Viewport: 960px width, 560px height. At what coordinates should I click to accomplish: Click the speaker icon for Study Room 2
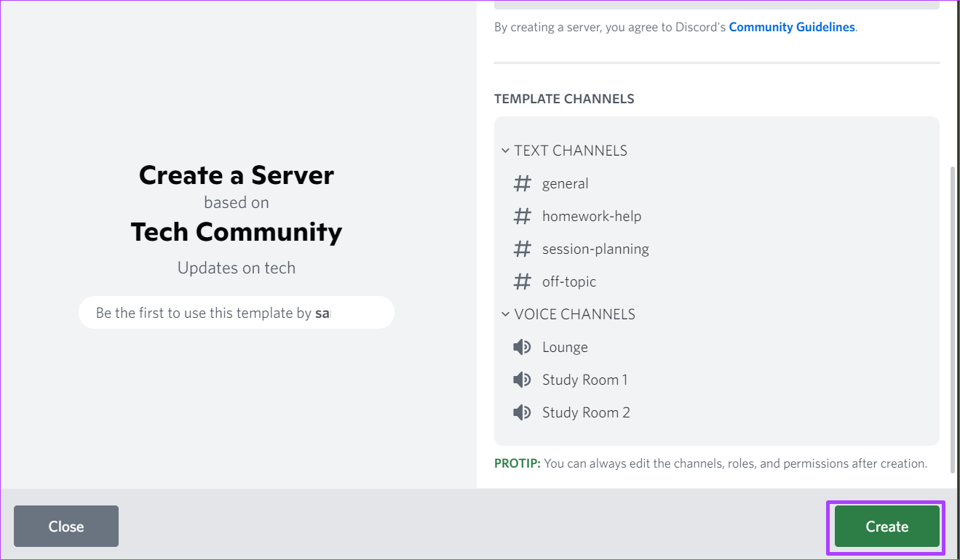point(522,412)
